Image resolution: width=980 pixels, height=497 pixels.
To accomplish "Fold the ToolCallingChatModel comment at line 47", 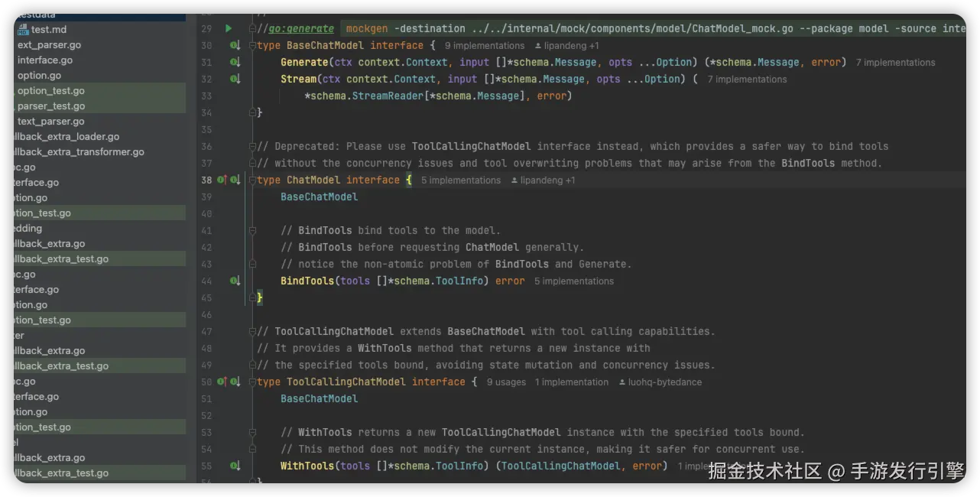I will point(253,332).
